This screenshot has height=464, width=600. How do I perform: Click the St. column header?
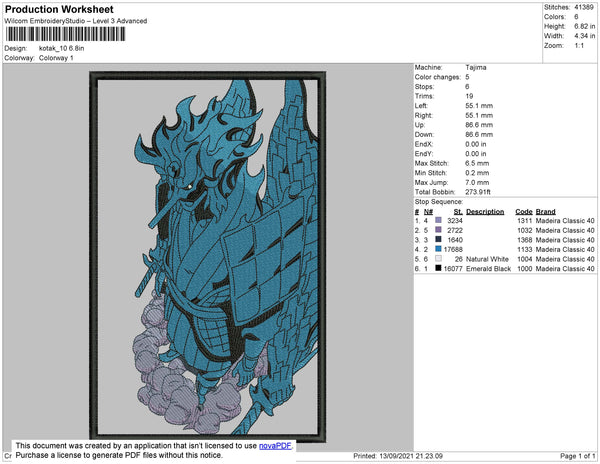pos(457,212)
